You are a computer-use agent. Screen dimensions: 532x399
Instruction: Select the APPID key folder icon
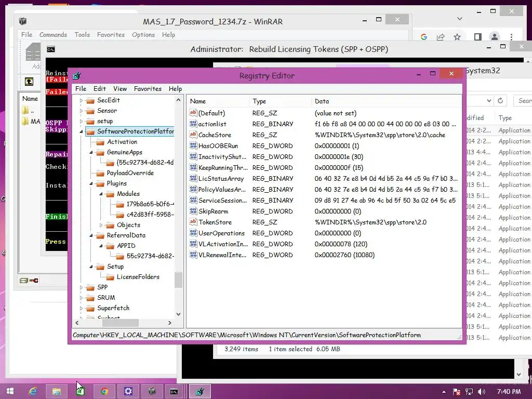[x=110, y=246]
